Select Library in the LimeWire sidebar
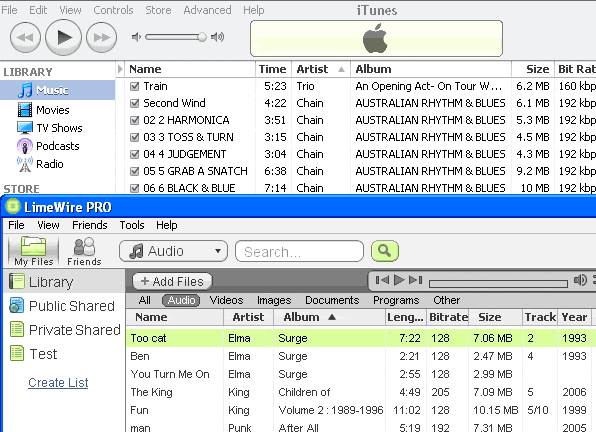 (64, 282)
